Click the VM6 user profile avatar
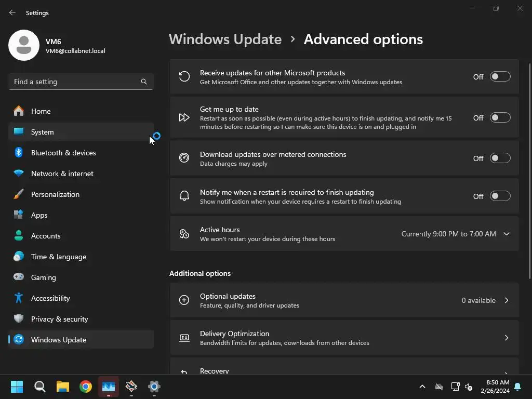The width and height of the screenshot is (532, 399). (x=24, y=45)
